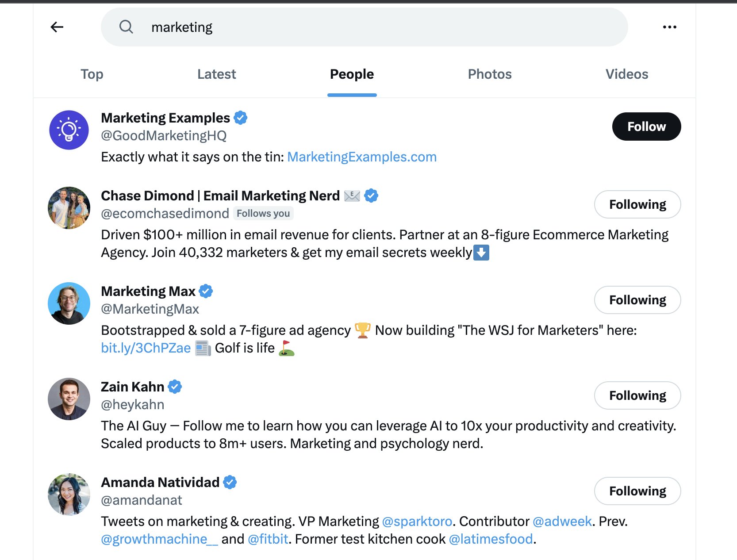This screenshot has height=560, width=737.
Task: Switch to the Latest tab
Action: 216,74
